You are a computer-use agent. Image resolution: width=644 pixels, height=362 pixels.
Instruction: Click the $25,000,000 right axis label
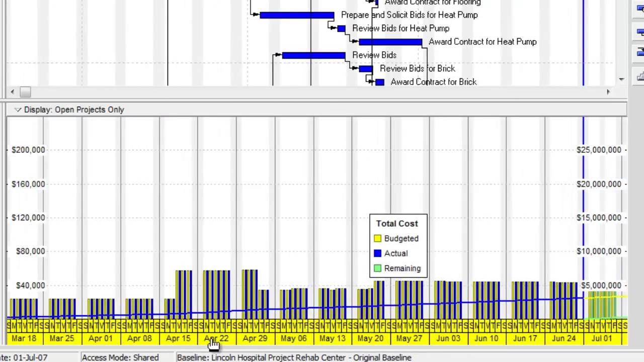pos(599,150)
